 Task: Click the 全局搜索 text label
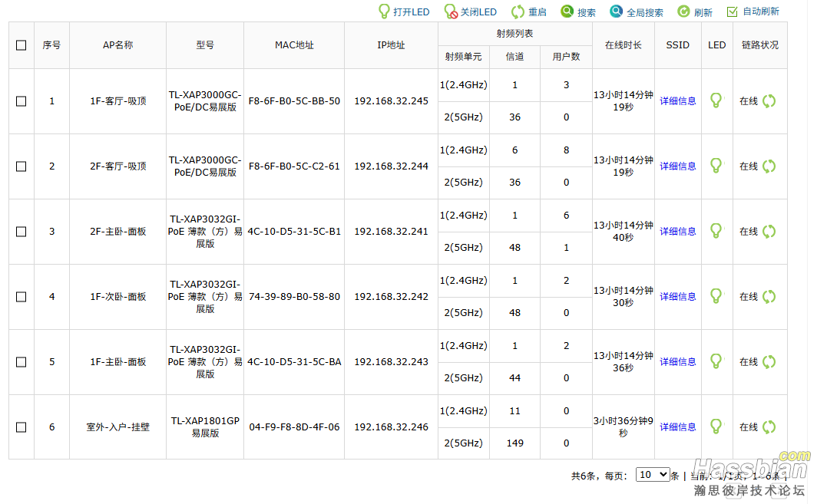(645, 12)
